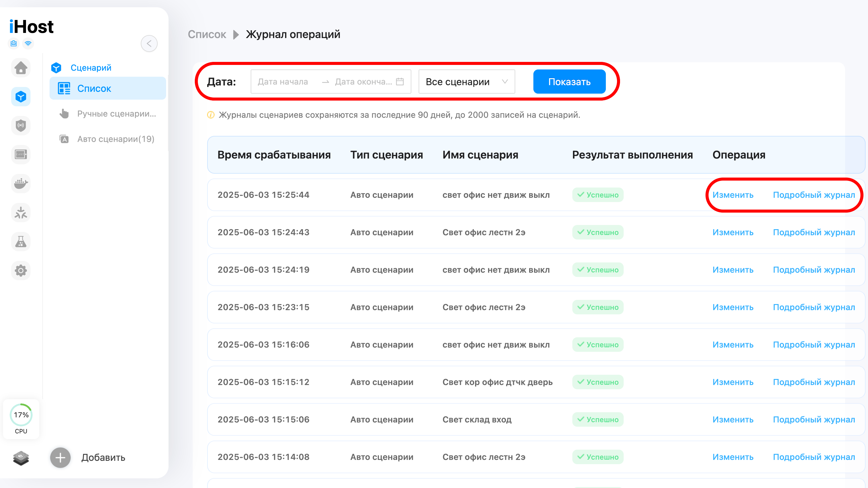Open Подробный журнал for the 15:24:43 entry
This screenshot has height=488, width=868.
click(814, 233)
